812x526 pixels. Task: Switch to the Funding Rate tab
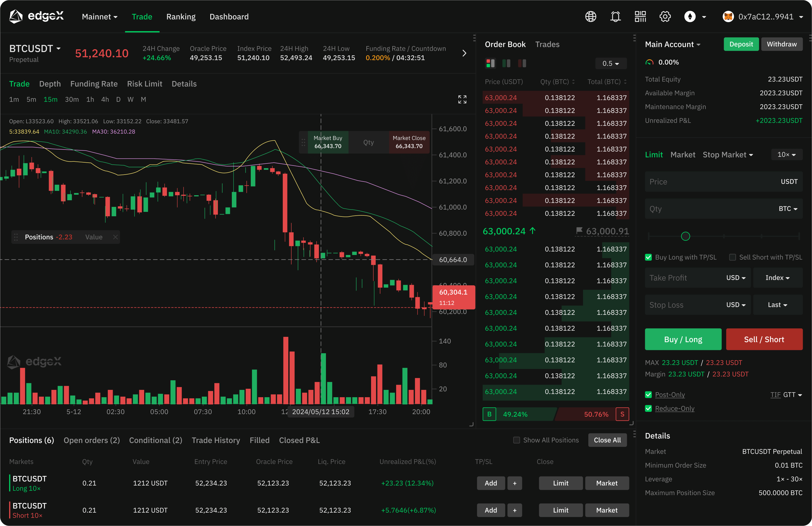94,84
